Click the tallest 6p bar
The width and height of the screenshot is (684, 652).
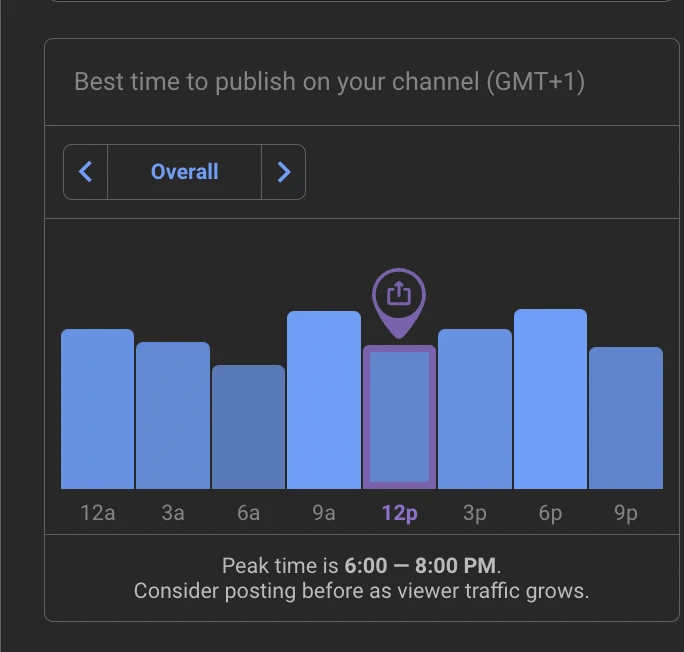(x=550, y=399)
